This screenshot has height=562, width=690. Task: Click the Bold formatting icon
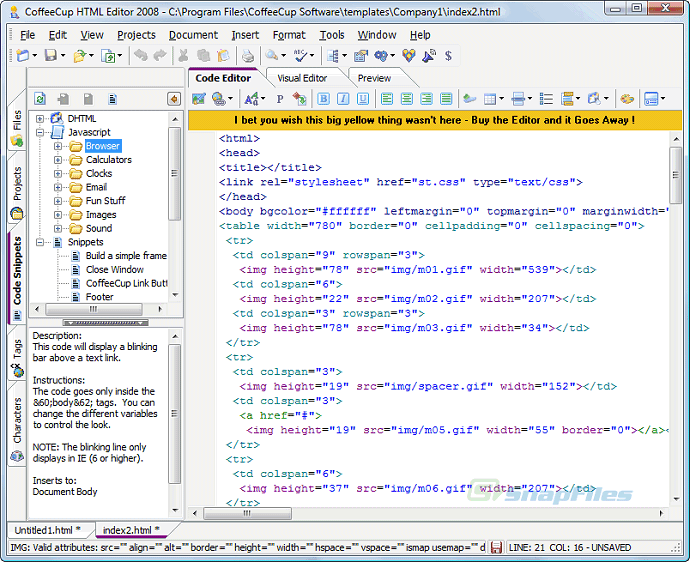[323, 99]
